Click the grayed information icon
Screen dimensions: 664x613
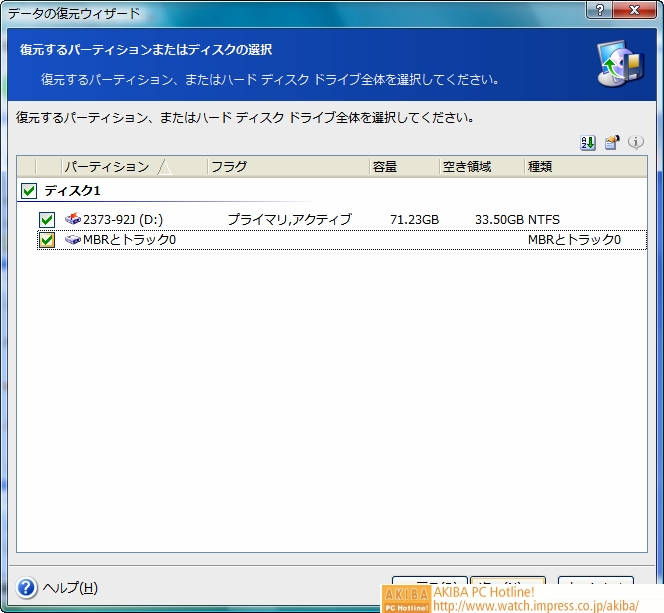[x=635, y=143]
